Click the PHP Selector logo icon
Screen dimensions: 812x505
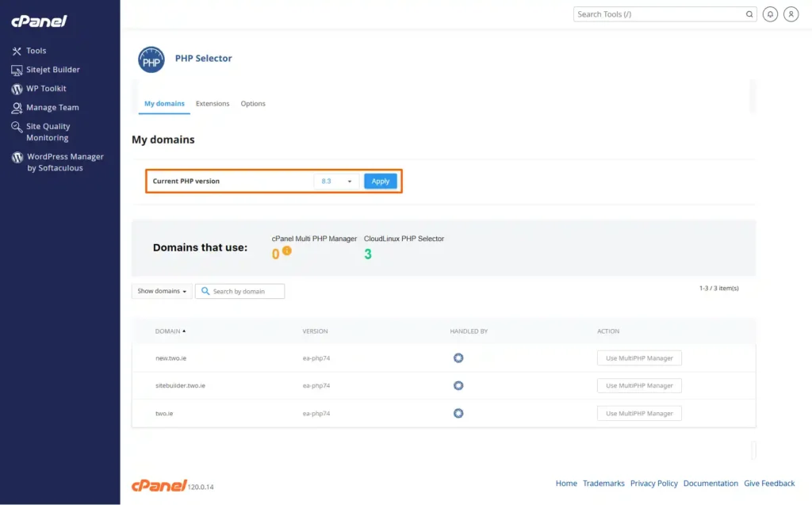(x=151, y=59)
